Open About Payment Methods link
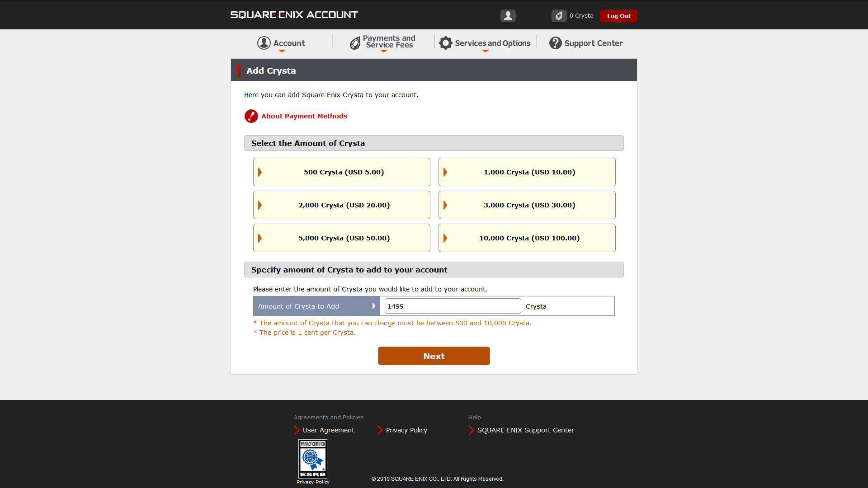This screenshot has height=488, width=868. [x=304, y=116]
